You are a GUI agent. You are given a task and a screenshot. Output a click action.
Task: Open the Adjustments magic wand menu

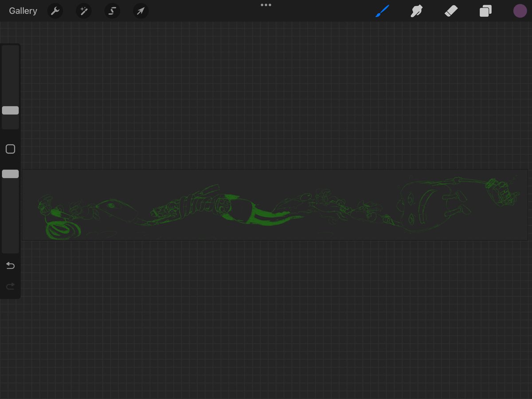click(83, 11)
